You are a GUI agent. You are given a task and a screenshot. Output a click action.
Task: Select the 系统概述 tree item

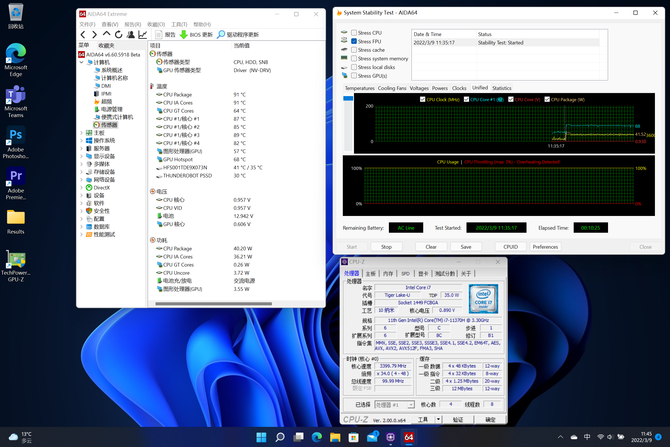coord(111,70)
